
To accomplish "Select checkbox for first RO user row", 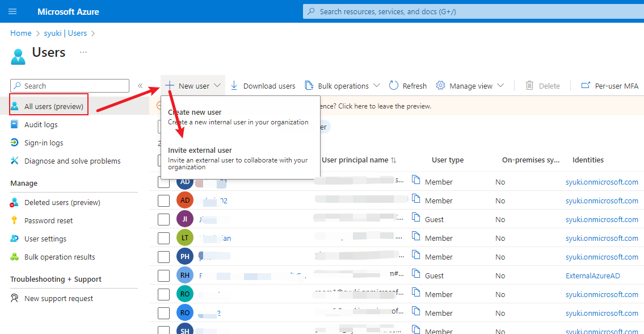I will 164,294.
